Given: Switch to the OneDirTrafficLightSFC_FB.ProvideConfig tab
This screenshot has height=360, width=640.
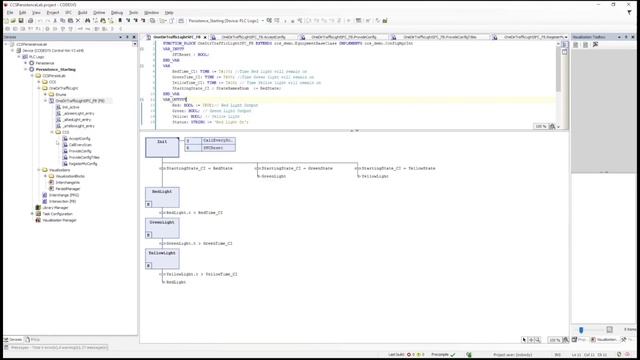Looking at the screenshot, I should point(343,37).
